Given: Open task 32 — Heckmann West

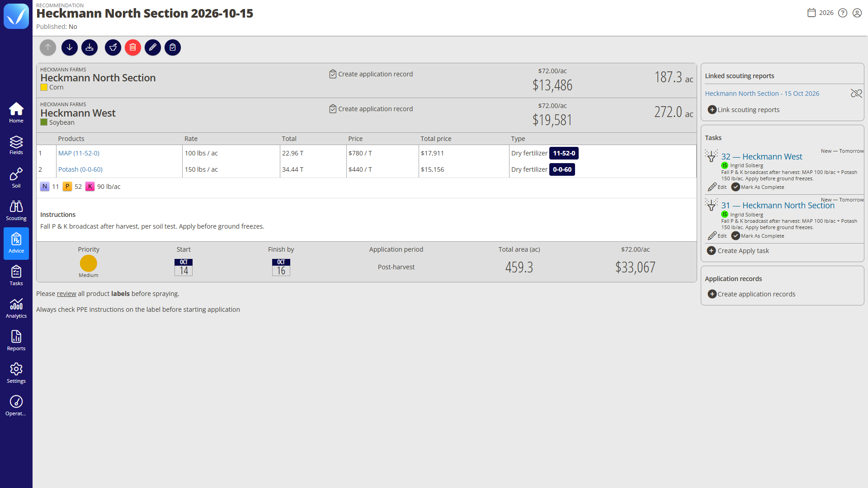Looking at the screenshot, I should (762, 157).
